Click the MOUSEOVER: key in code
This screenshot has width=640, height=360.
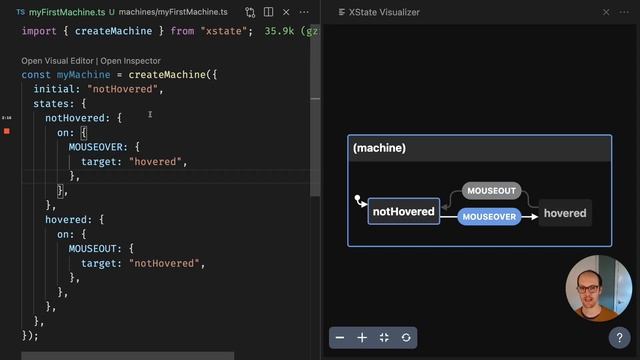(x=98, y=147)
